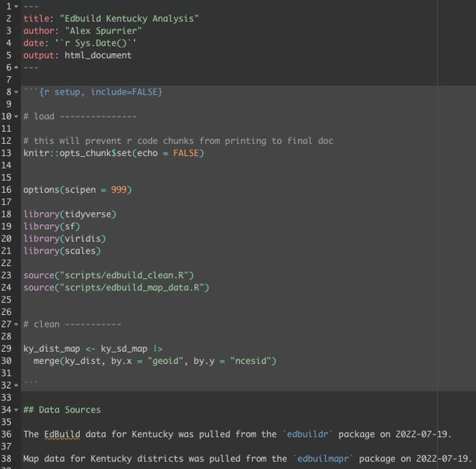Collapse the YAML header fold arrow on line 1
The width and height of the screenshot is (476, 469).
coord(16,7)
